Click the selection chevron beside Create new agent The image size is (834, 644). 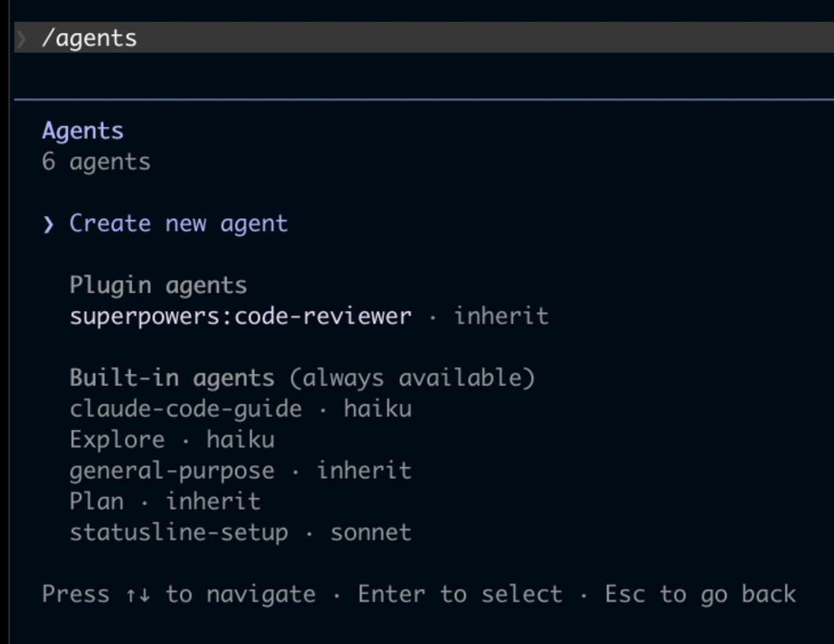click(49, 224)
